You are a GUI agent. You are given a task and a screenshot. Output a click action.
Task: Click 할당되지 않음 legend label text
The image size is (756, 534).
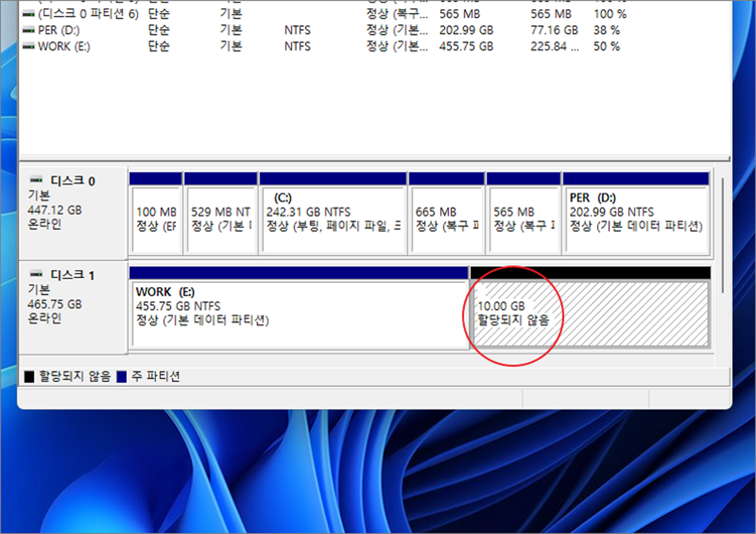click(75, 377)
